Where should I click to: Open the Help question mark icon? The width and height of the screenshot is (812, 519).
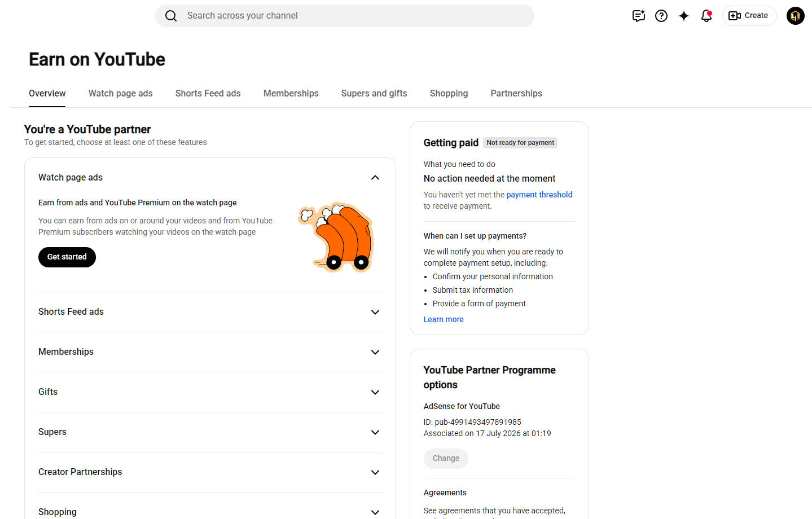tap(661, 16)
